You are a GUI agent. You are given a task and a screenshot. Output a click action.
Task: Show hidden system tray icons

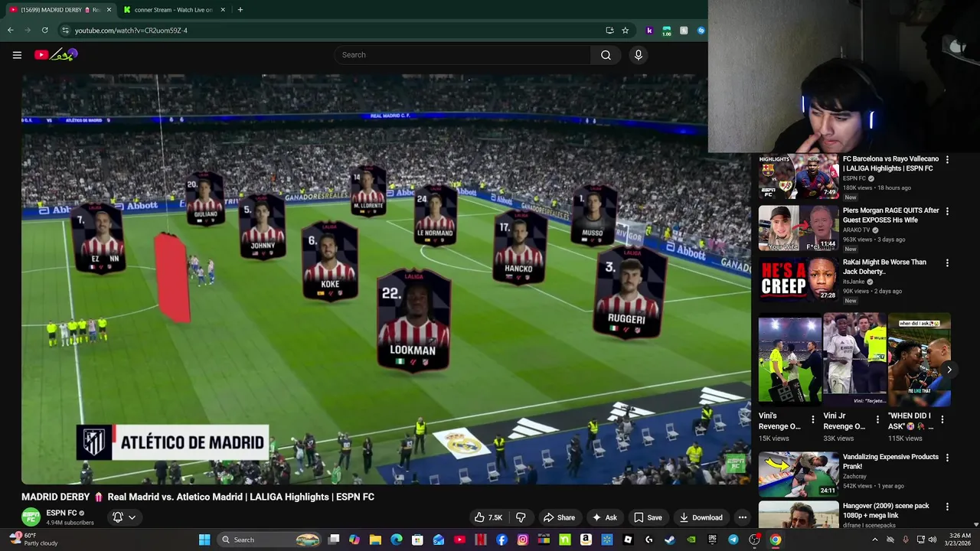875,540
